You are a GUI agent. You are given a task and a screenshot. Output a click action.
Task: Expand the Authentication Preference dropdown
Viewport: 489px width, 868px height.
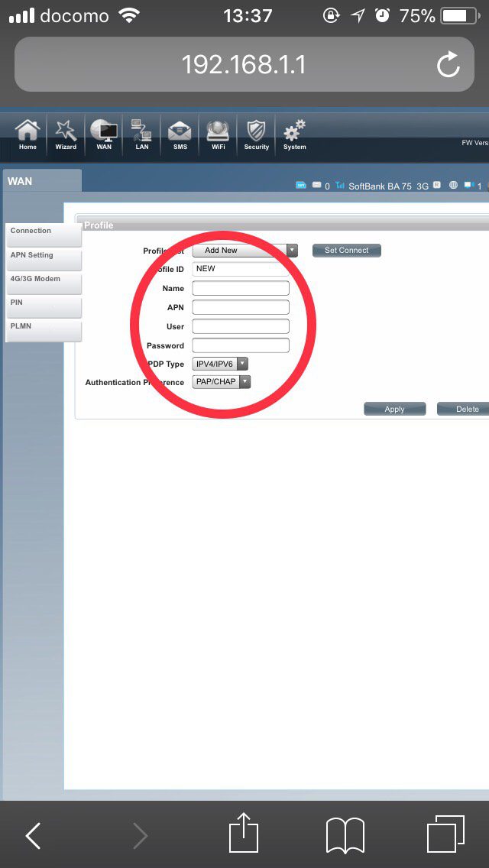pyautogui.click(x=222, y=382)
